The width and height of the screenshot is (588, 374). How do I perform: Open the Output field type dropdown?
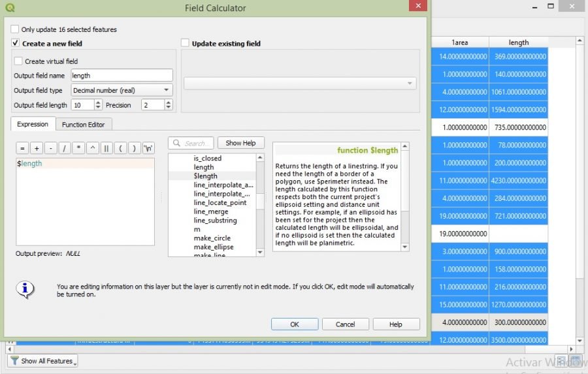122,90
